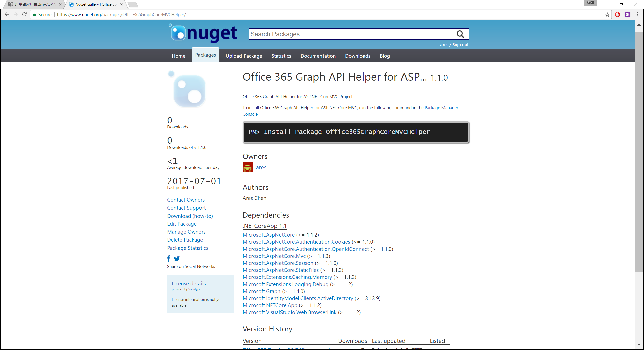Image resolution: width=644 pixels, height=350 pixels.
Task: Select the Upload Package tab
Action: pyautogui.click(x=244, y=56)
